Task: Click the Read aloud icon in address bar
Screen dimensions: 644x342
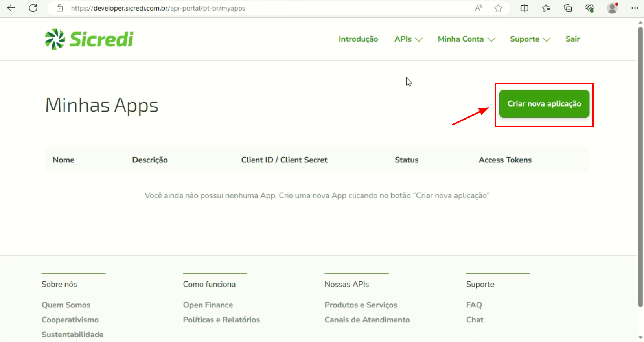Action: click(x=478, y=8)
